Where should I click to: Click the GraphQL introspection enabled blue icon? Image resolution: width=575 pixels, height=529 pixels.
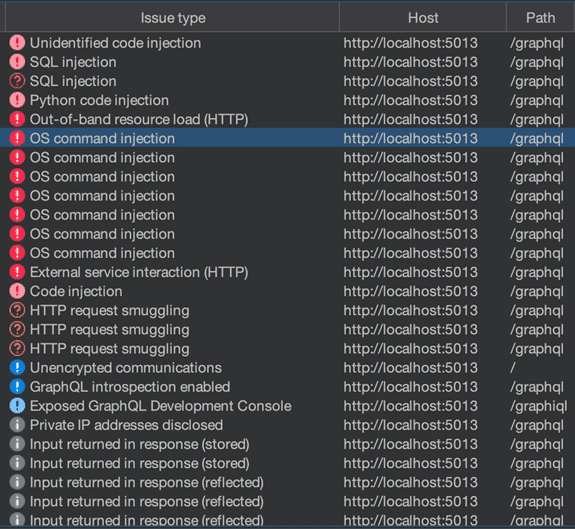coord(17,386)
